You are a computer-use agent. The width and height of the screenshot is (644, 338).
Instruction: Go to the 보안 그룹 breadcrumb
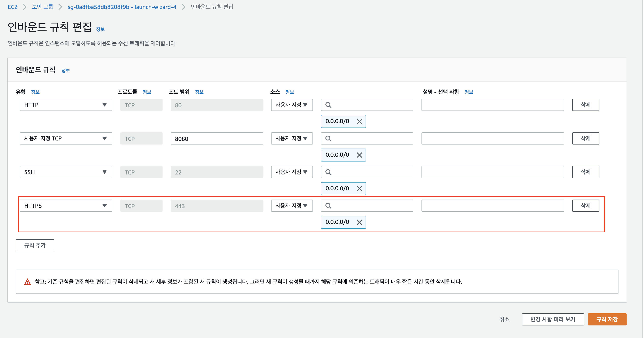pos(43,7)
